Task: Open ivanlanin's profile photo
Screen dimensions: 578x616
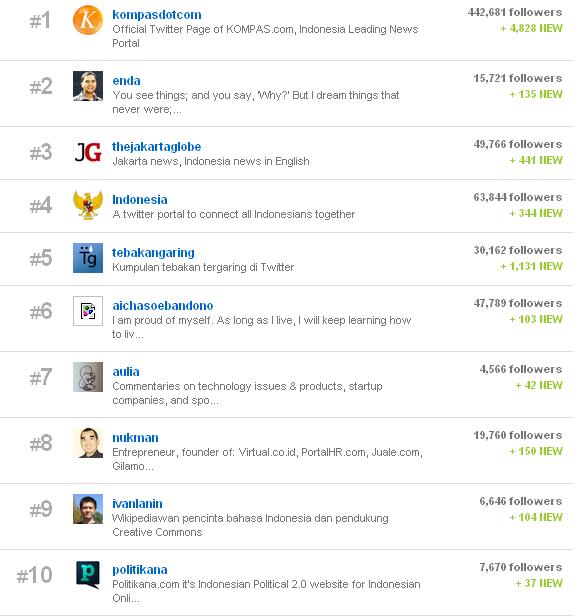Action: coord(88,509)
